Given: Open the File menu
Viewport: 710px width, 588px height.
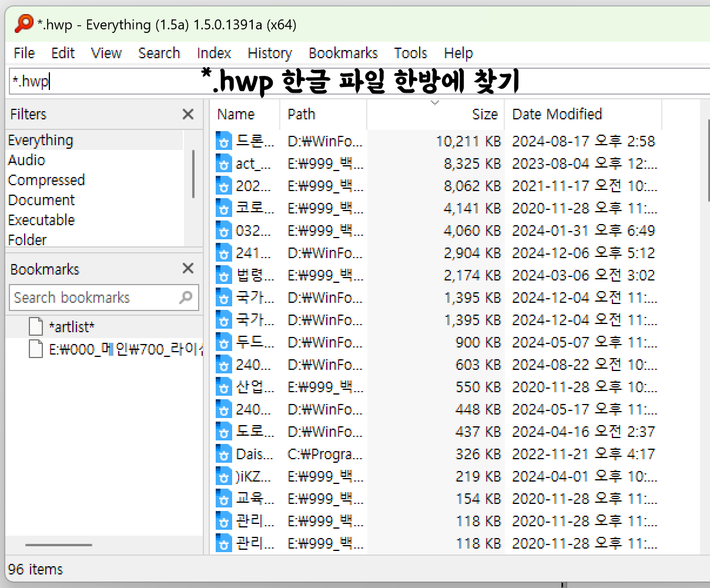Looking at the screenshot, I should coord(24,54).
